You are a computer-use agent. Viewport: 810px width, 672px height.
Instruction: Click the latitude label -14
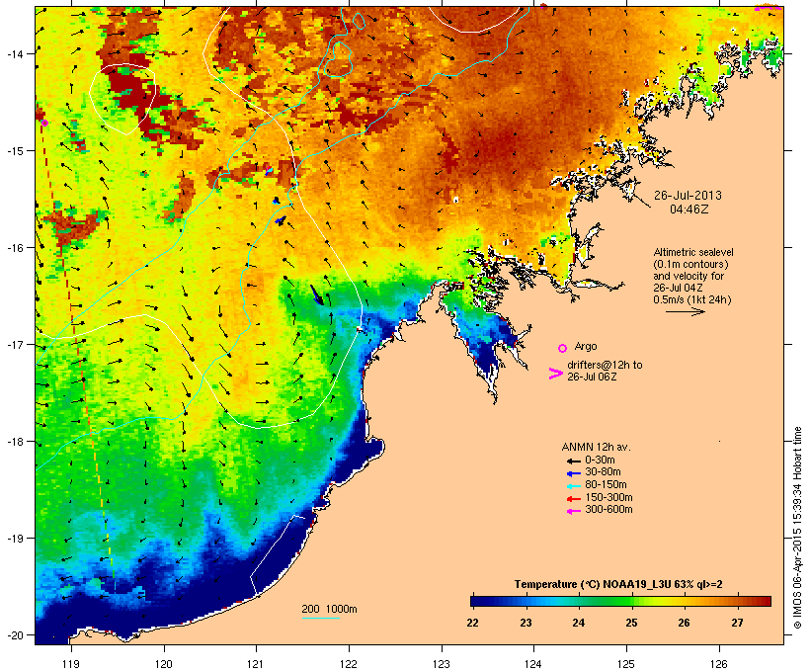15,53
